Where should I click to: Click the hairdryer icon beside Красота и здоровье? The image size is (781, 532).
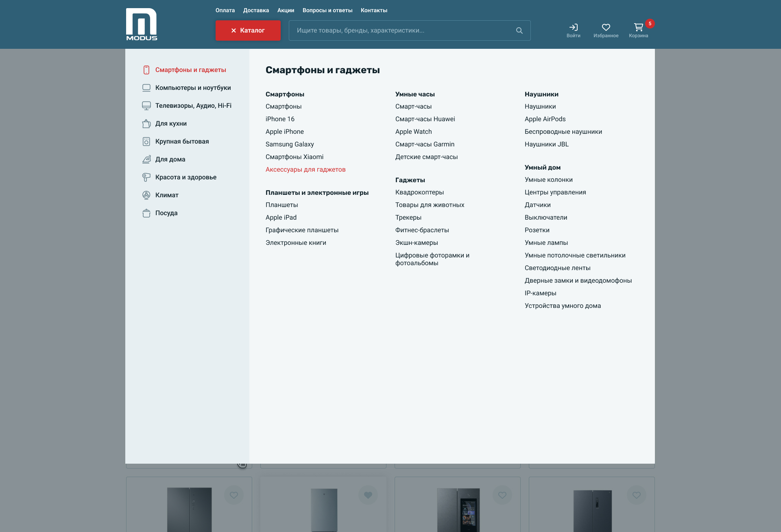pyautogui.click(x=146, y=177)
